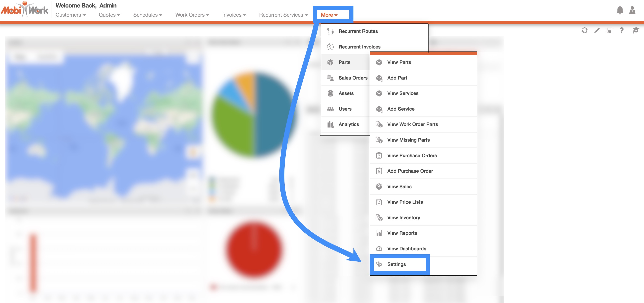Select View Dashboards menu item
The height and width of the screenshot is (303, 644).
pyautogui.click(x=406, y=248)
